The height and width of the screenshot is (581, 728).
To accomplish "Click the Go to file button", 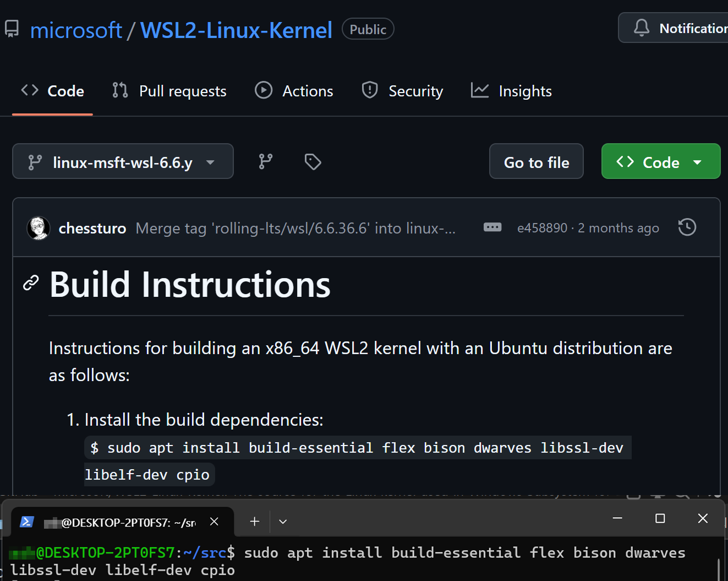I will tap(537, 161).
